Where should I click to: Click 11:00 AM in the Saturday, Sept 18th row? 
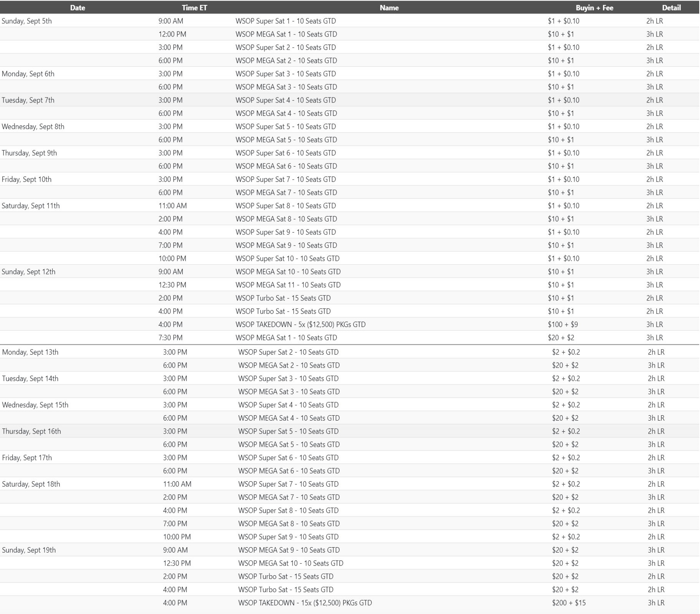[x=177, y=484]
